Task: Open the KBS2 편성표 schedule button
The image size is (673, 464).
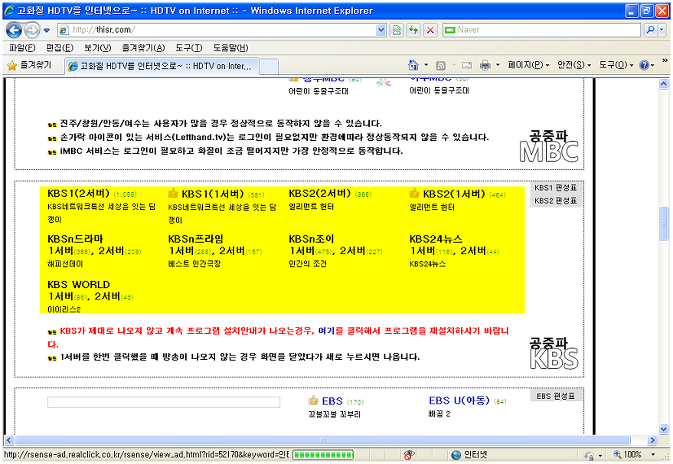Action: tap(555, 201)
